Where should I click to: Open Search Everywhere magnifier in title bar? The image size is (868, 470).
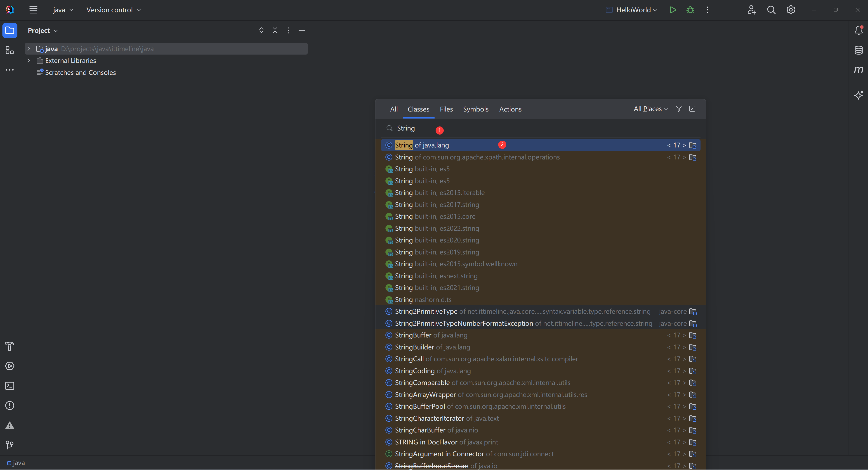(771, 10)
